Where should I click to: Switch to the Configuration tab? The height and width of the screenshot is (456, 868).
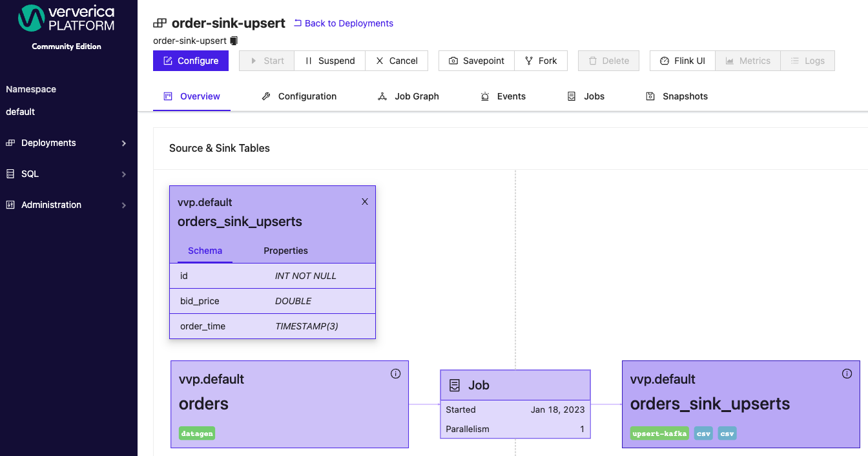point(307,96)
